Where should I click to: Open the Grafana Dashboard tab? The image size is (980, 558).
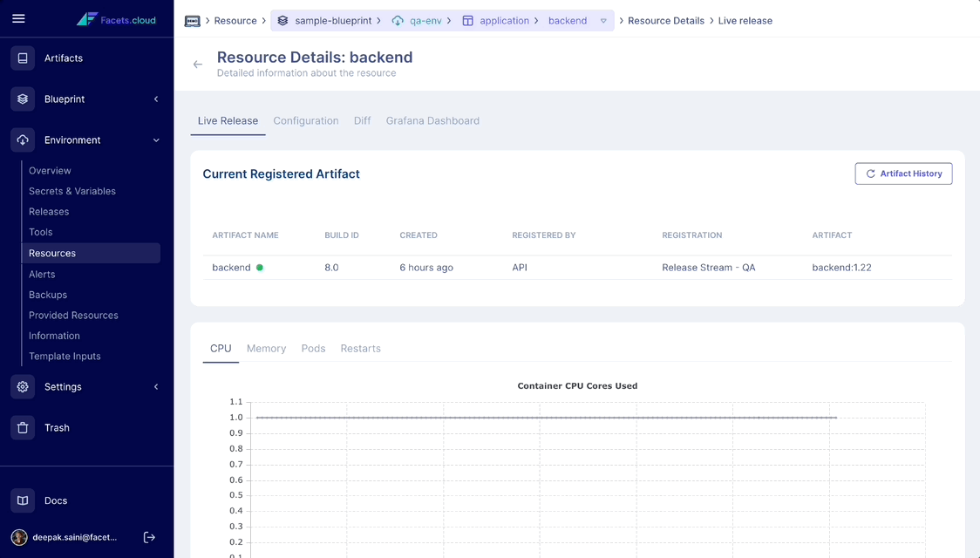click(432, 121)
